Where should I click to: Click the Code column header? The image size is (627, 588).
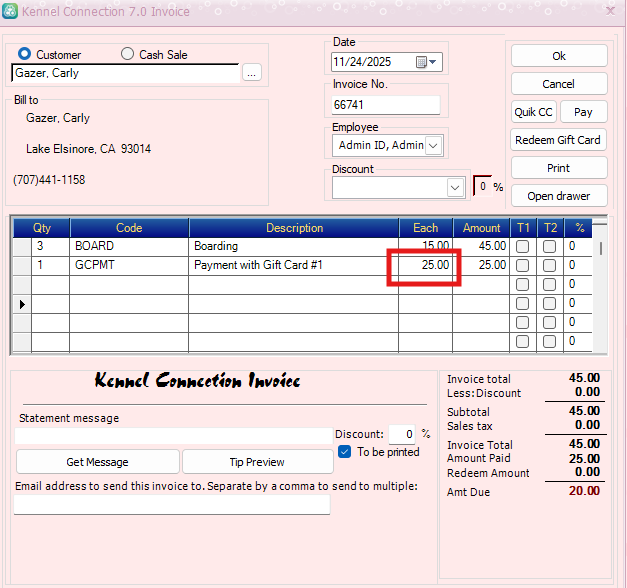[129, 228]
